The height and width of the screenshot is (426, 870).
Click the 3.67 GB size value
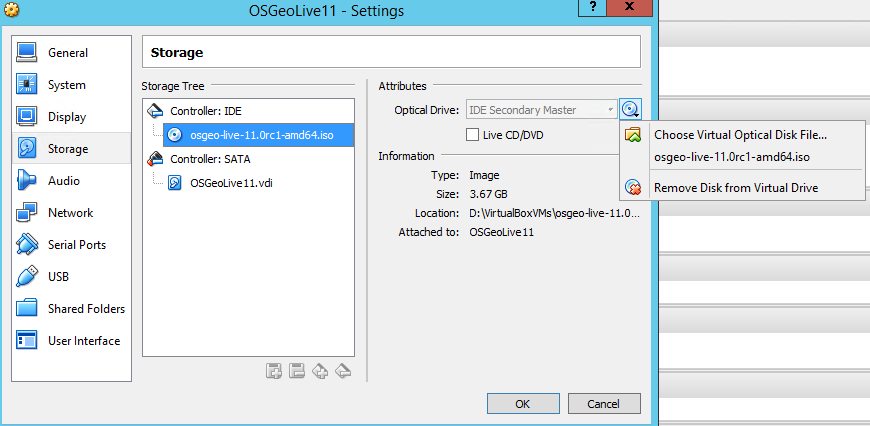pyautogui.click(x=488, y=194)
